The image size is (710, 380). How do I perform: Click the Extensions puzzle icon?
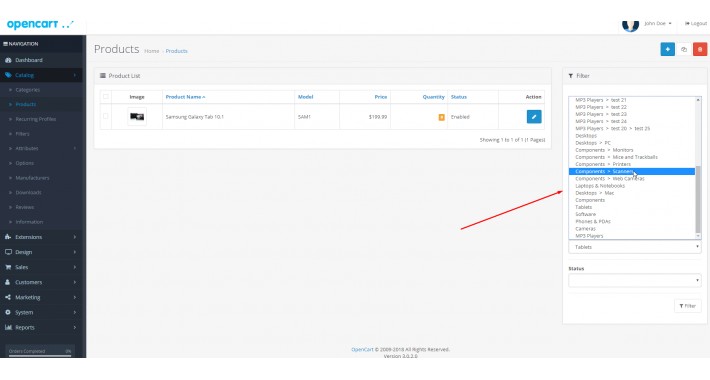(8, 237)
